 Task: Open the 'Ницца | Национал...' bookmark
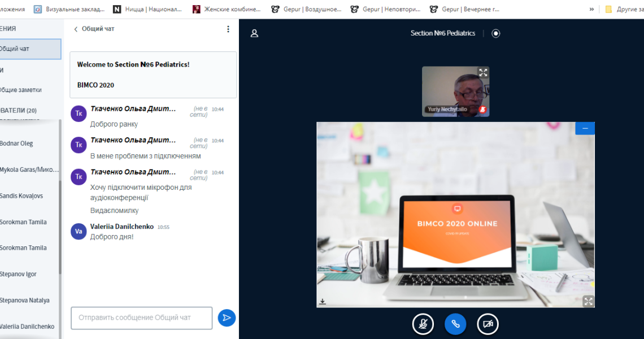point(147,9)
